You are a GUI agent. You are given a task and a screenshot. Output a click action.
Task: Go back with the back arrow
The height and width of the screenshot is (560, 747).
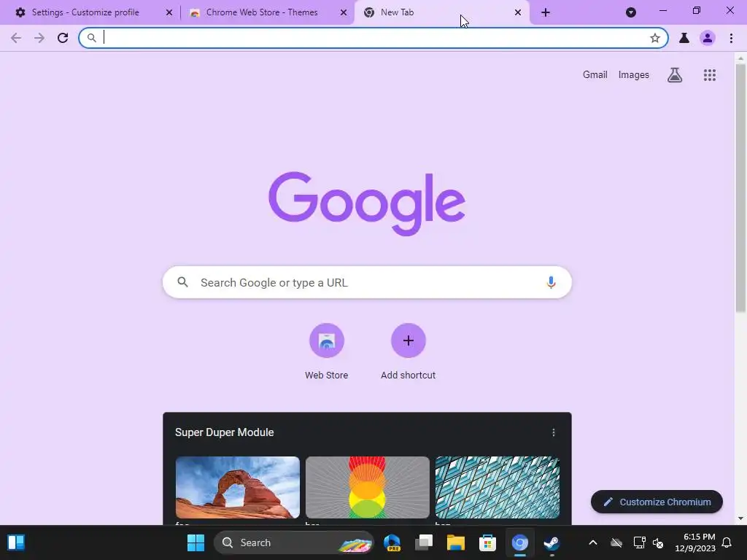pos(16,38)
